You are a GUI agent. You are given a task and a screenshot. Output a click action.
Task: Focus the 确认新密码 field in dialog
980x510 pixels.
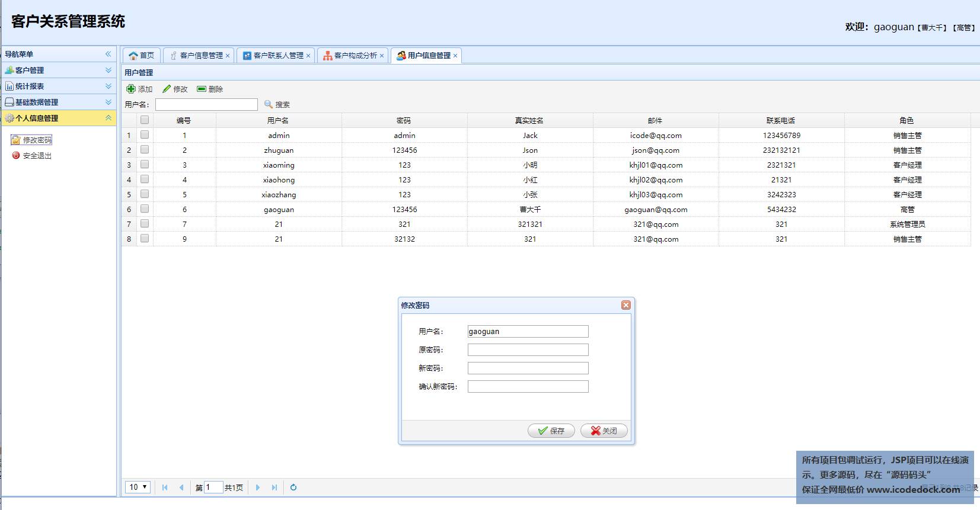(528, 386)
